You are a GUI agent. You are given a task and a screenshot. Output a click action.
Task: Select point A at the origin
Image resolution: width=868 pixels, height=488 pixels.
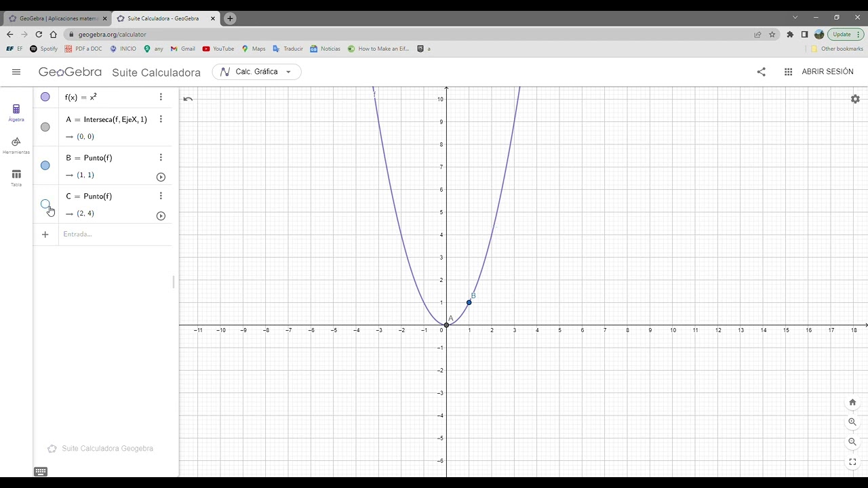446,325
